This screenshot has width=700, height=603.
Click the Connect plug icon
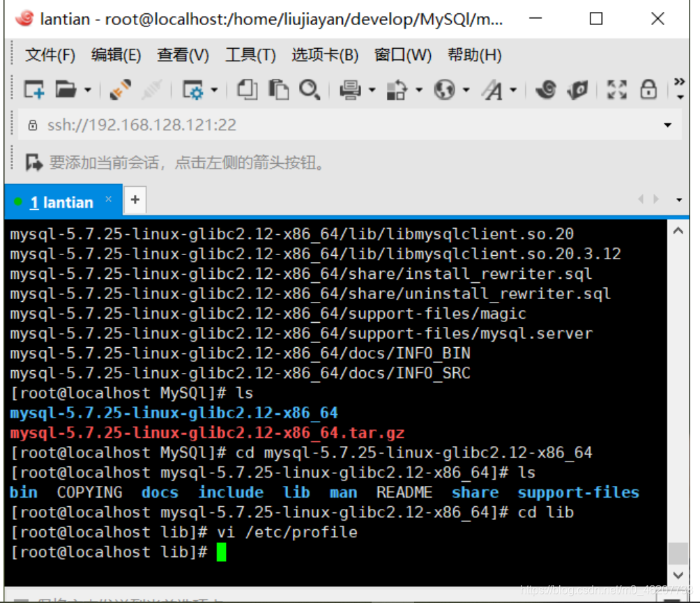pyautogui.click(x=120, y=90)
